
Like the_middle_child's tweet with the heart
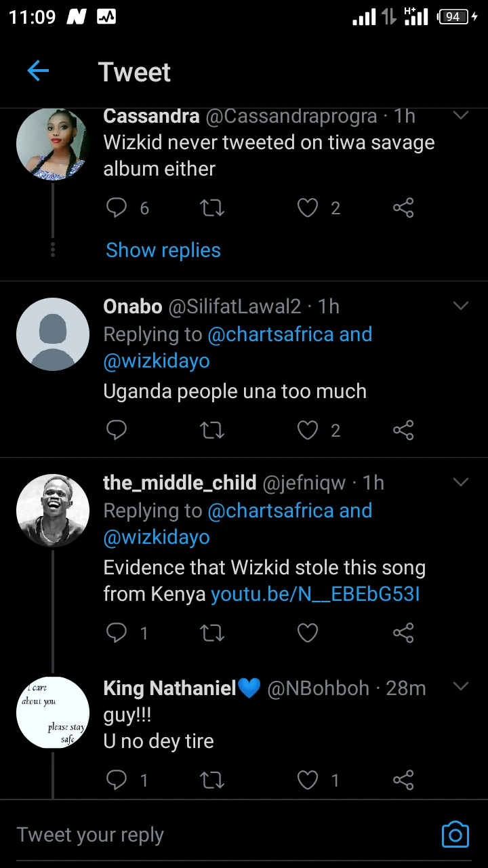308,633
